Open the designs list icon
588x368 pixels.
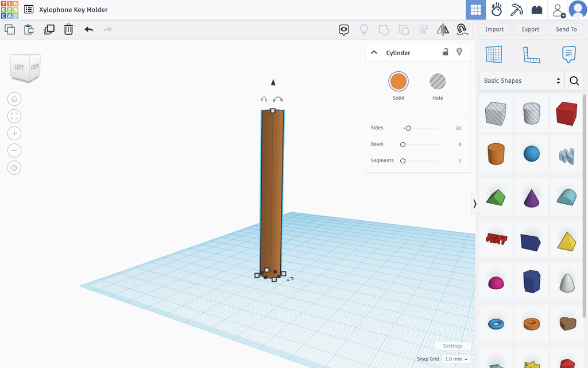29,10
